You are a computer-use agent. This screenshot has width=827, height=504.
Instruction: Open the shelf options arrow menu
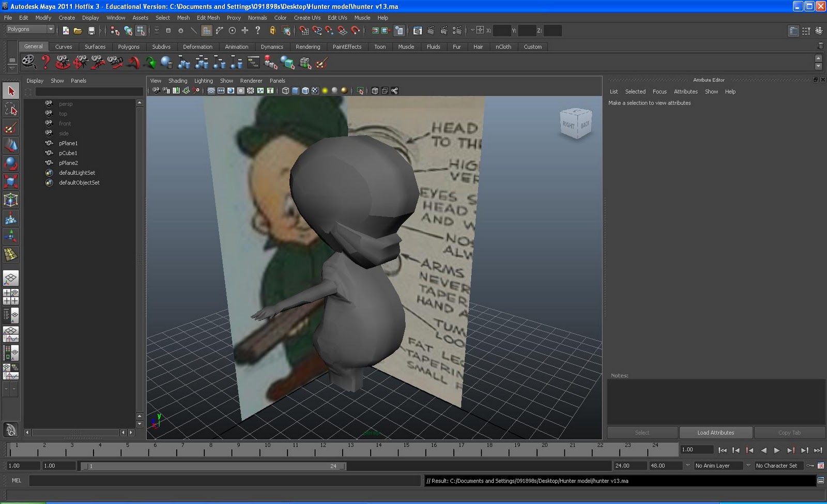click(x=11, y=69)
